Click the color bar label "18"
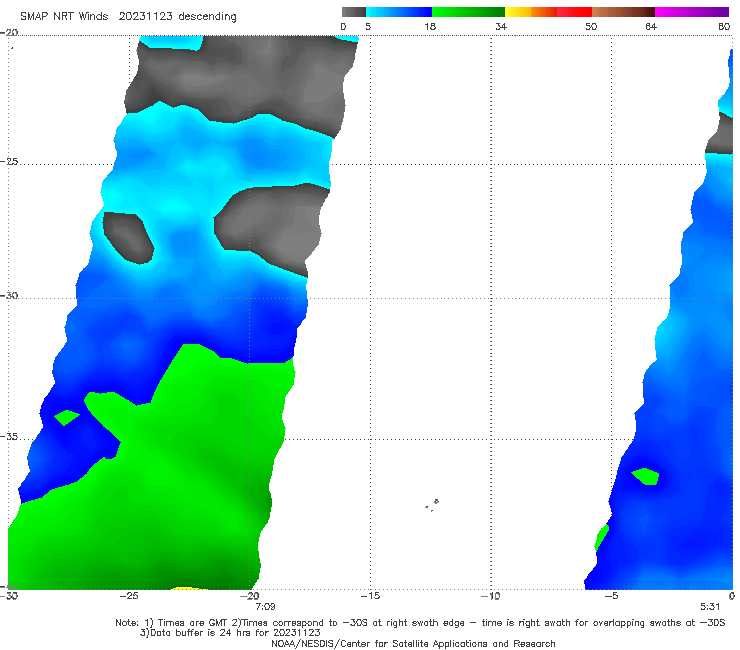Viewport: 740px width, 650px height. tap(430, 27)
